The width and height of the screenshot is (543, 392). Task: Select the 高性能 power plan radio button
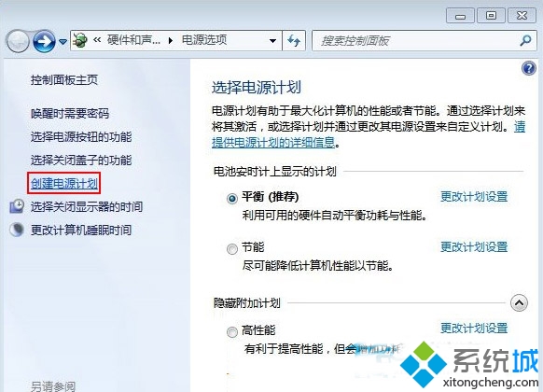[x=232, y=332]
